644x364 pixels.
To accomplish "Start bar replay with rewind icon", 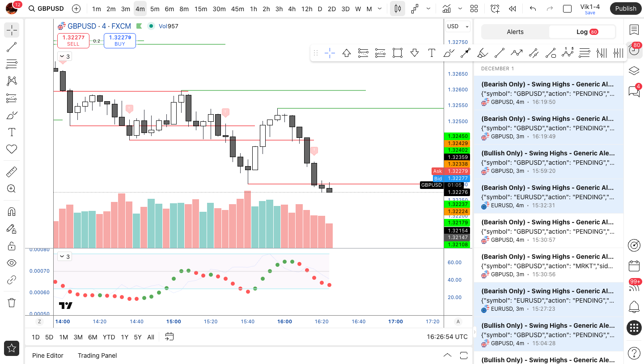I will coord(513,9).
